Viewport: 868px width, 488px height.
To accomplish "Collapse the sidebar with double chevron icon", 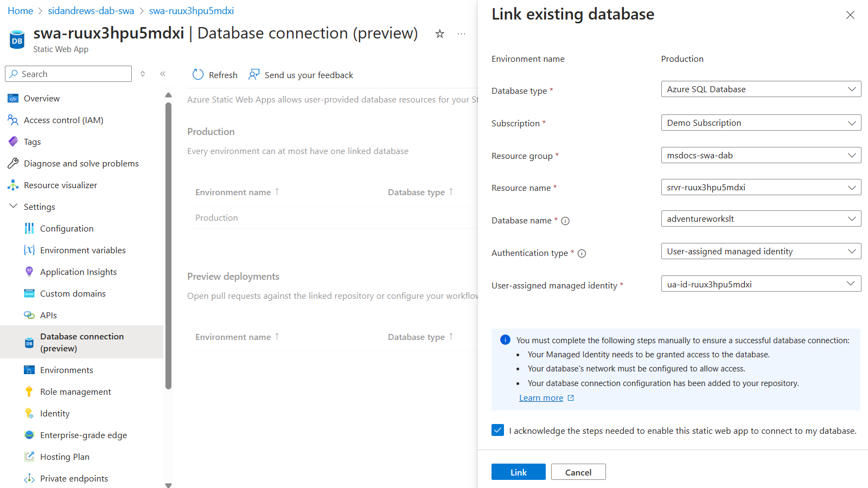I will pos(163,74).
